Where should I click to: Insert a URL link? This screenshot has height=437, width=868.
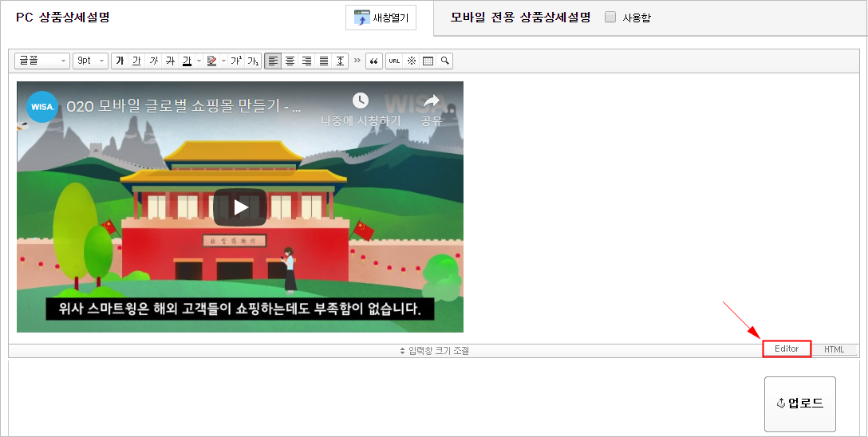point(394,61)
